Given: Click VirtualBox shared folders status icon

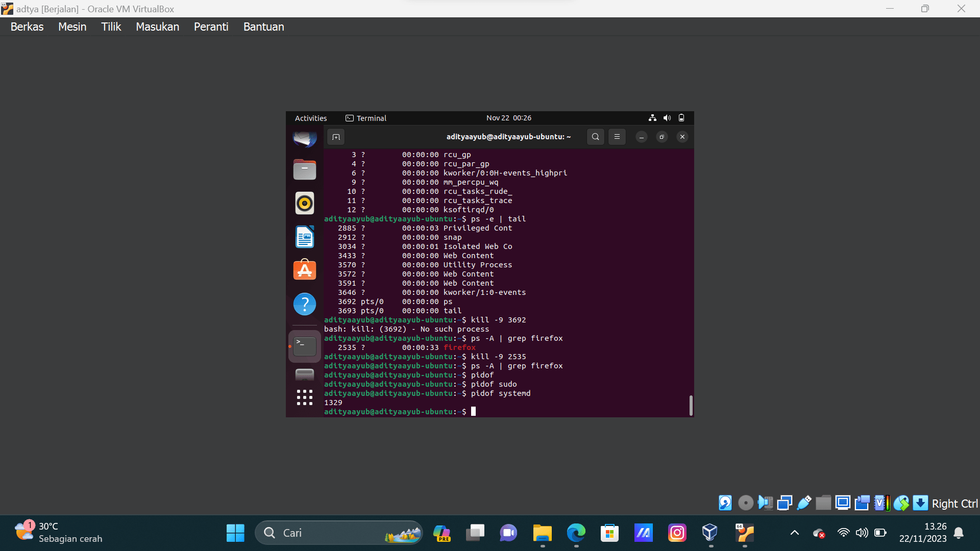Looking at the screenshot, I should pyautogui.click(x=823, y=503).
